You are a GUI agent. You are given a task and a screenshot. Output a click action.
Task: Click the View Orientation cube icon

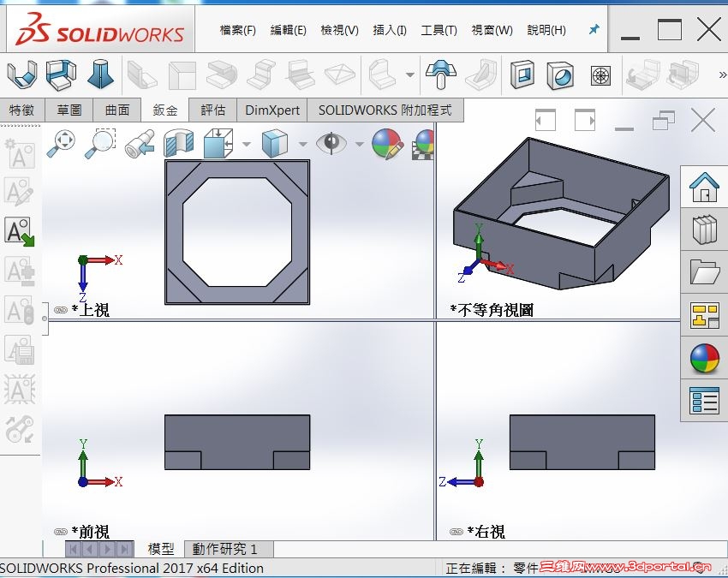pos(218,143)
